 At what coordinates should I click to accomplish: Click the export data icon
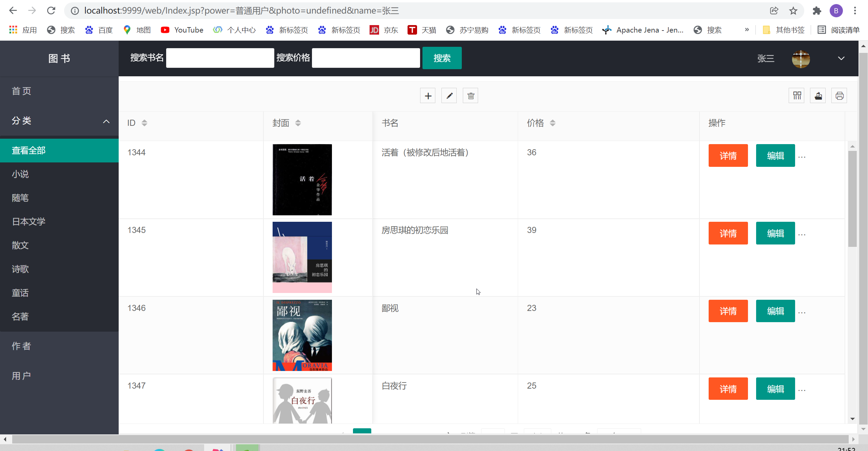tap(818, 95)
